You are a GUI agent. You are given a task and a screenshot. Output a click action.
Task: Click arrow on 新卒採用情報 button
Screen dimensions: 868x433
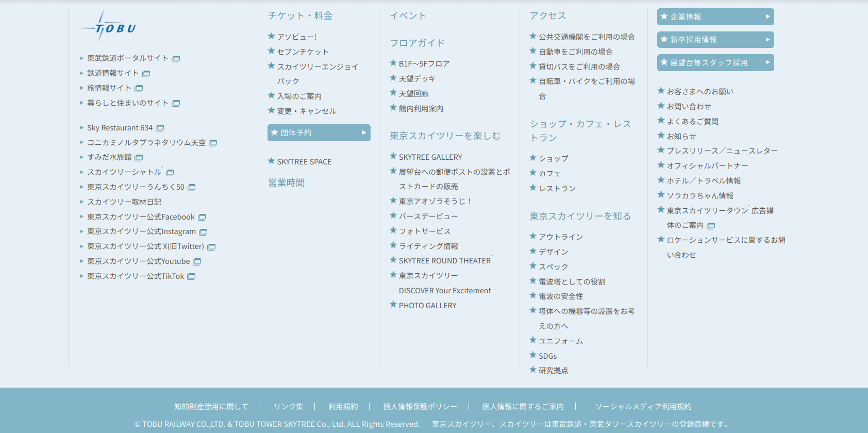click(767, 40)
